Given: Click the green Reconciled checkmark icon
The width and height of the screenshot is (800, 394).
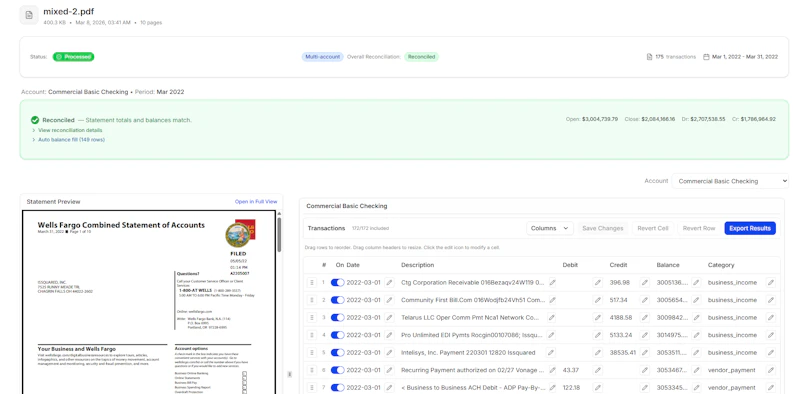Looking at the screenshot, I should coord(35,120).
